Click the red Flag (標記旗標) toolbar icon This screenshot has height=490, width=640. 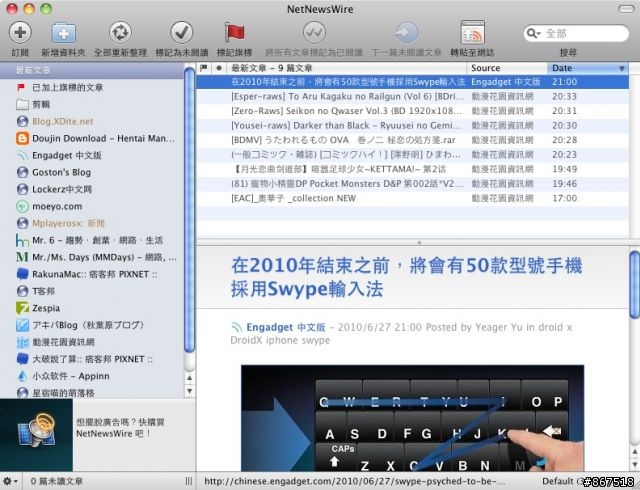(x=234, y=33)
